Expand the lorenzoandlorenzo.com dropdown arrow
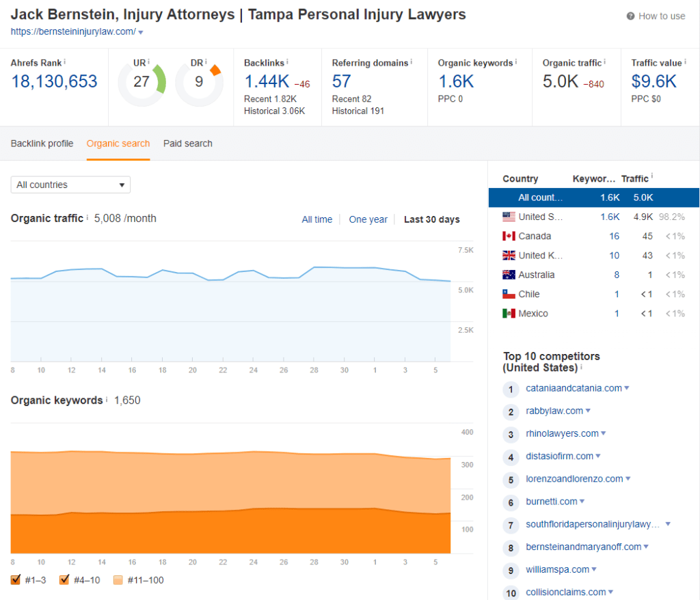700x600 pixels. (628, 478)
